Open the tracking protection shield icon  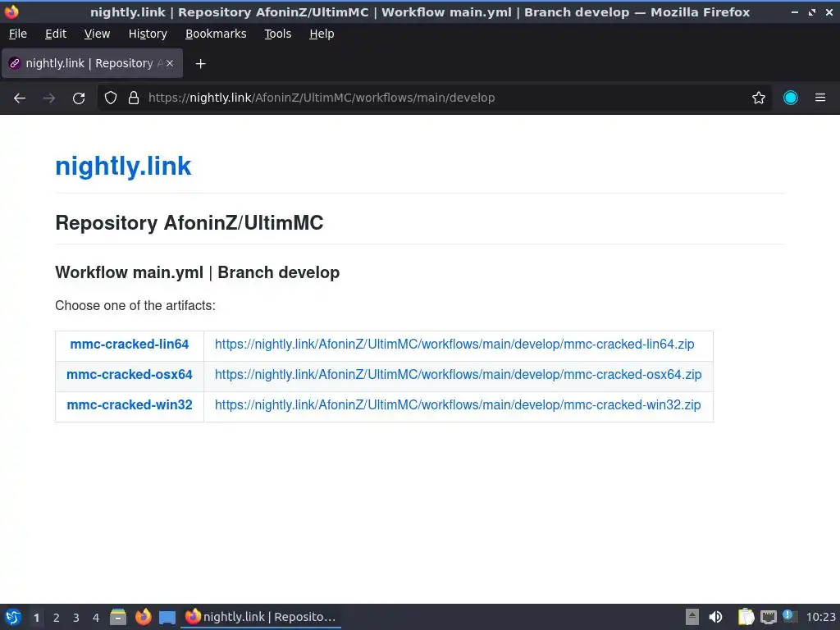pos(111,98)
